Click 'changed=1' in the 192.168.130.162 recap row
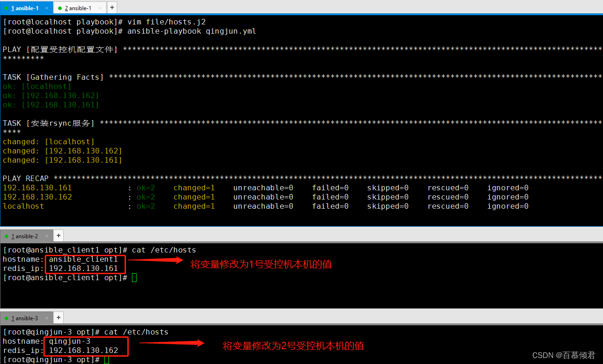The height and width of the screenshot is (364, 603). click(194, 197)
